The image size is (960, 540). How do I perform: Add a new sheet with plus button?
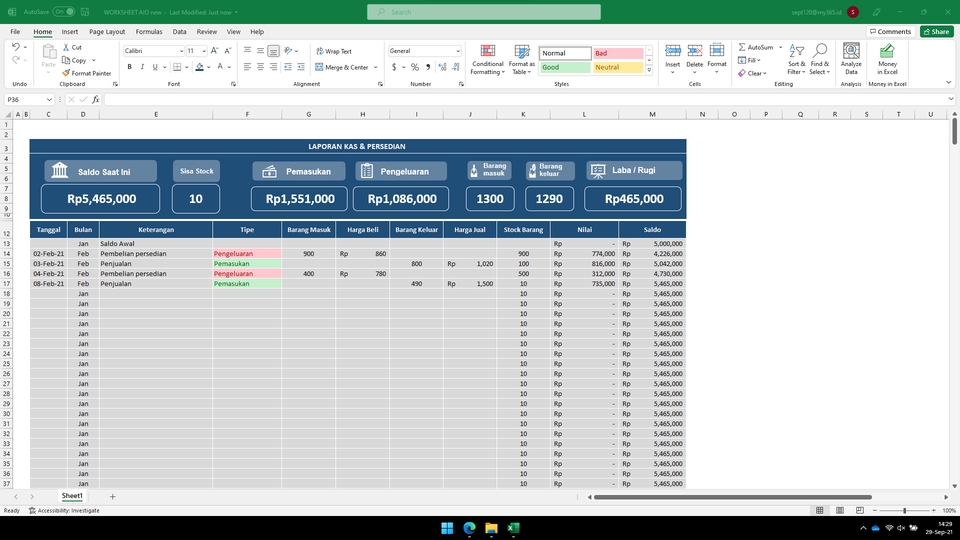coord(113,497)
